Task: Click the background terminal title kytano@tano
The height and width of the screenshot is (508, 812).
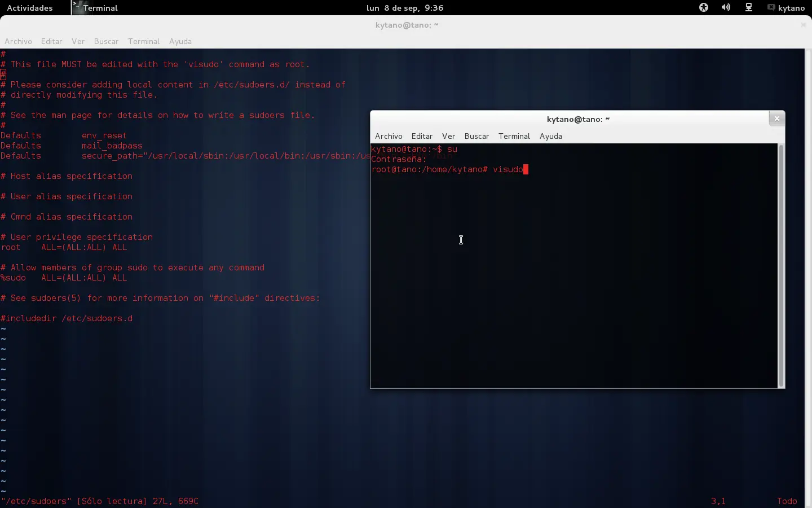Action: [x=407, y=25]
